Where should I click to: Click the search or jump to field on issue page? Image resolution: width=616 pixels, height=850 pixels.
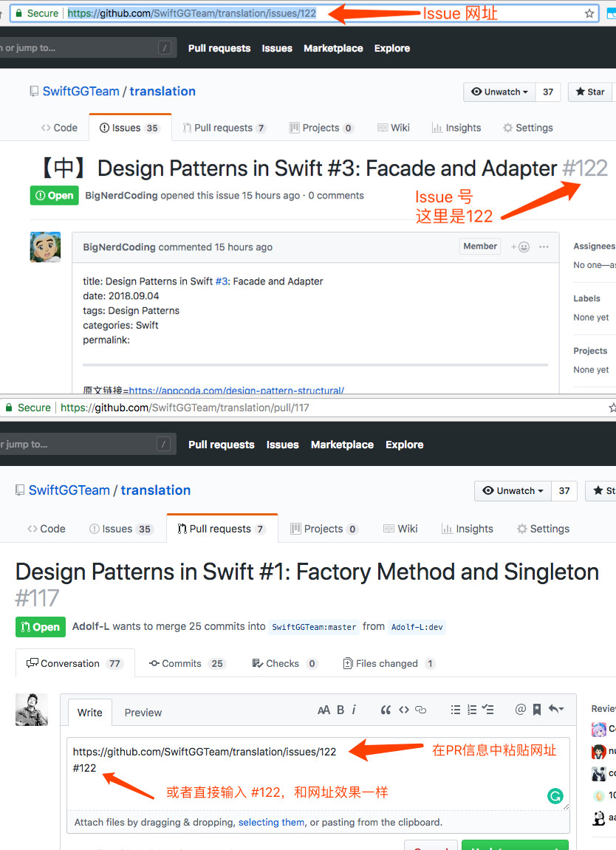(x=89, y=48)
